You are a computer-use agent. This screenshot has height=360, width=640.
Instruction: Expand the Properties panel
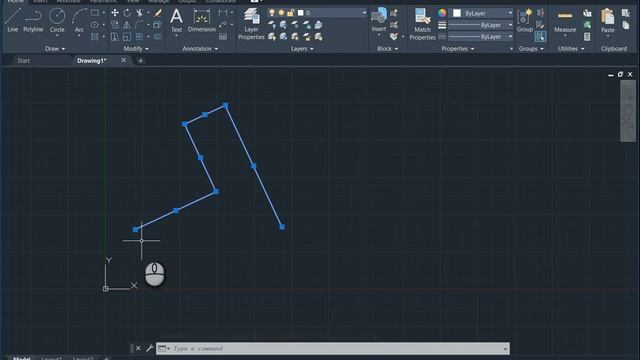pos(458,49)
